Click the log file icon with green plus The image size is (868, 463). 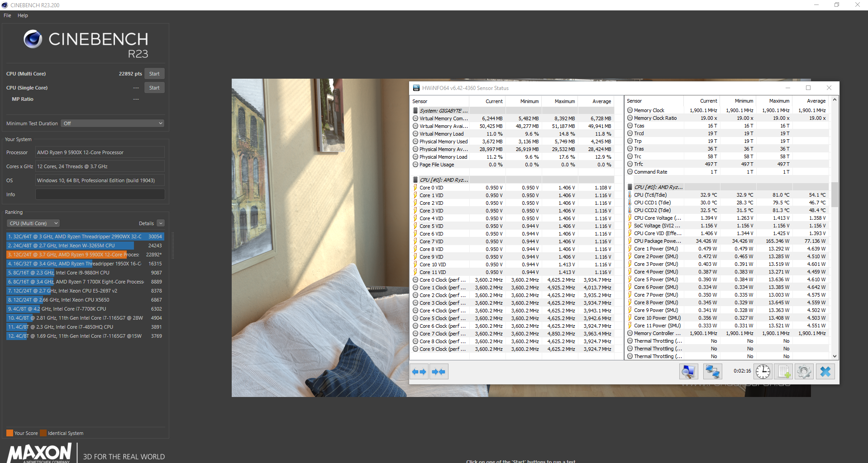[x=784, y=372]
